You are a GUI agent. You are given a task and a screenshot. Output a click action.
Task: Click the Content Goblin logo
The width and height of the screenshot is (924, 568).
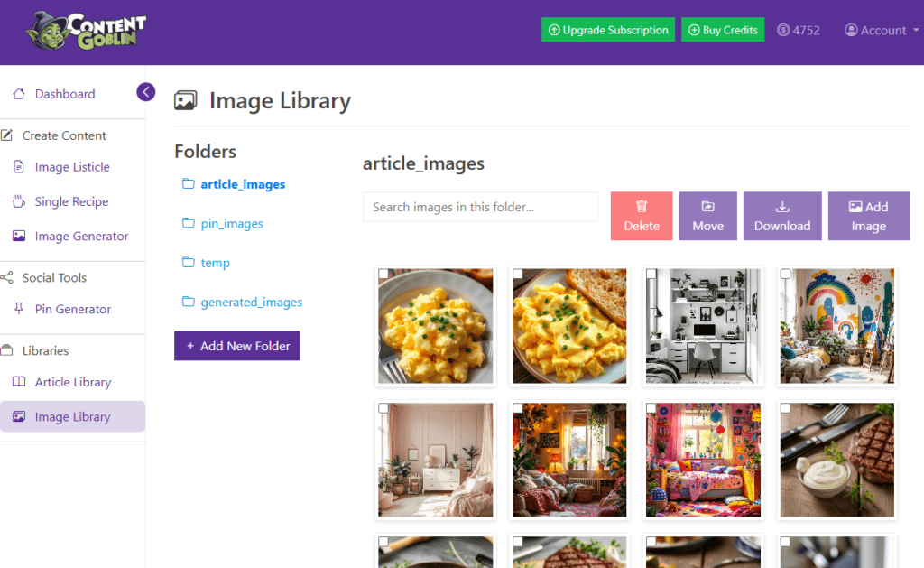coord(86,31)
